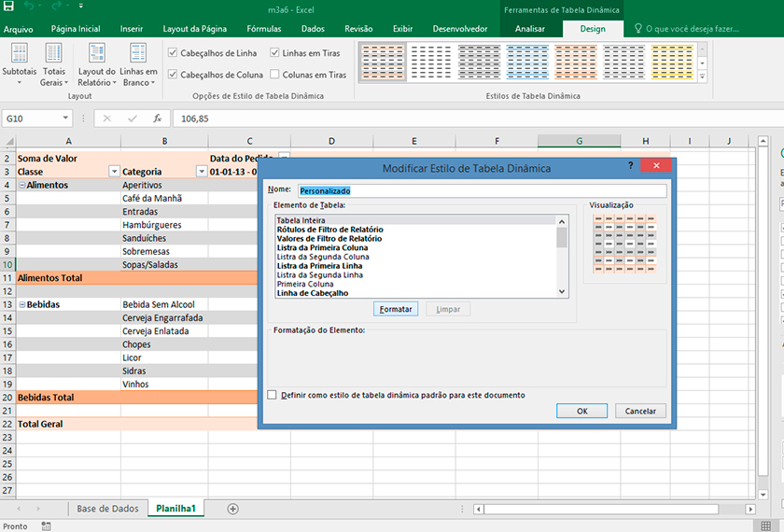Open the Base de Dados sheet tab
The height and width of the screenshot is (532, 784).
pyautogui.click(x=107, y=509)
